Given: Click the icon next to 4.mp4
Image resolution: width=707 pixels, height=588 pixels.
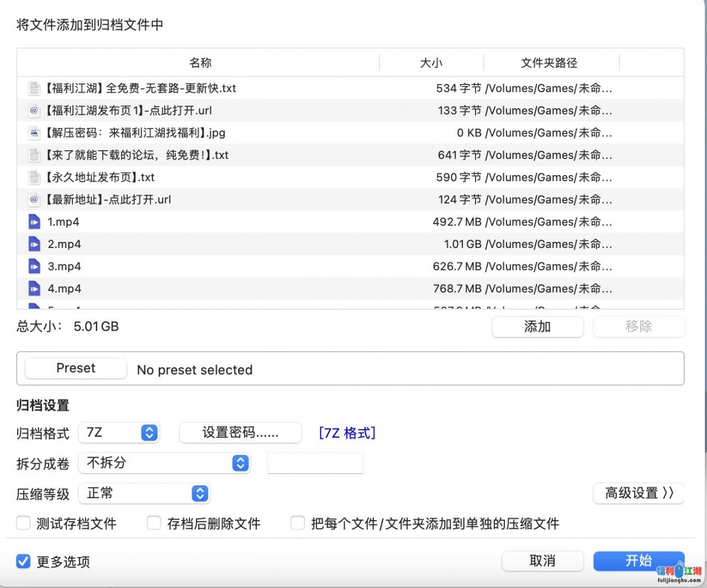Looking at the screenshot, I should [34, 289].
